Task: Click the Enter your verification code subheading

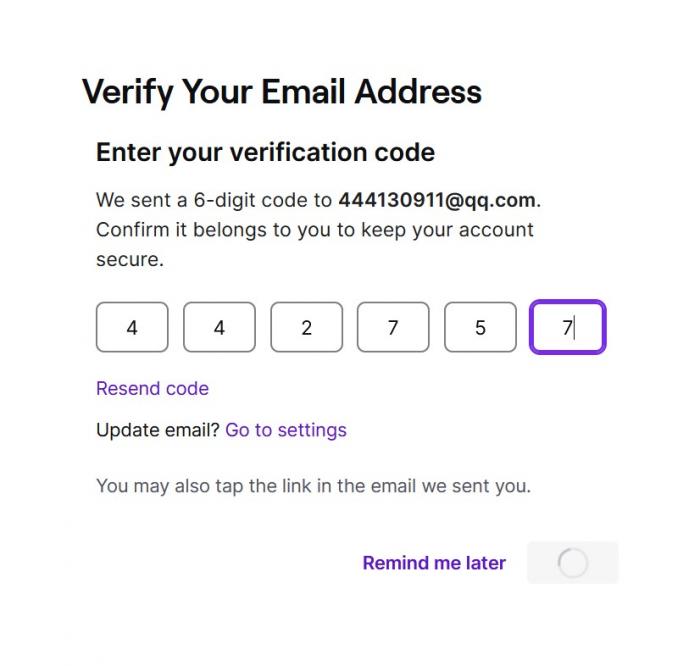Action: pos(266,152)
